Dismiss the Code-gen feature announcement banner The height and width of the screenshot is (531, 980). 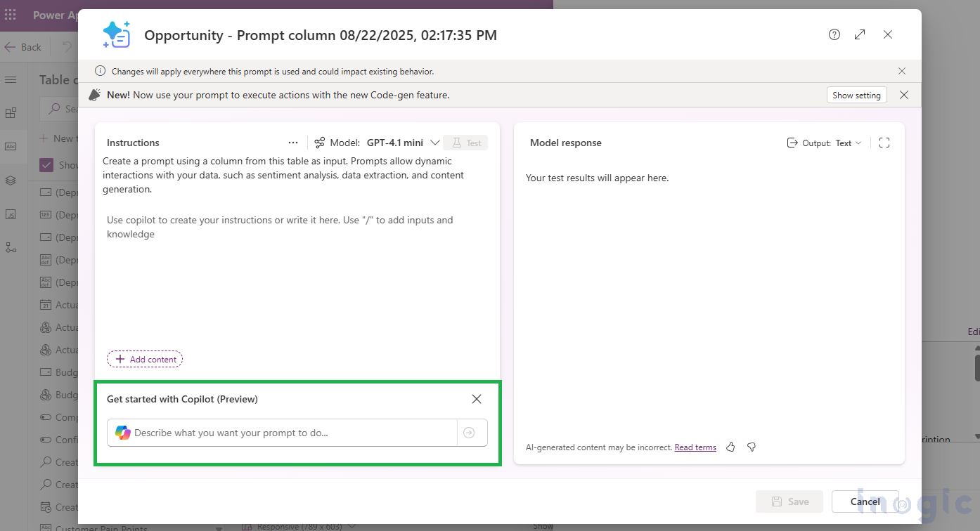pyautogui.click(x=904, y=95)
